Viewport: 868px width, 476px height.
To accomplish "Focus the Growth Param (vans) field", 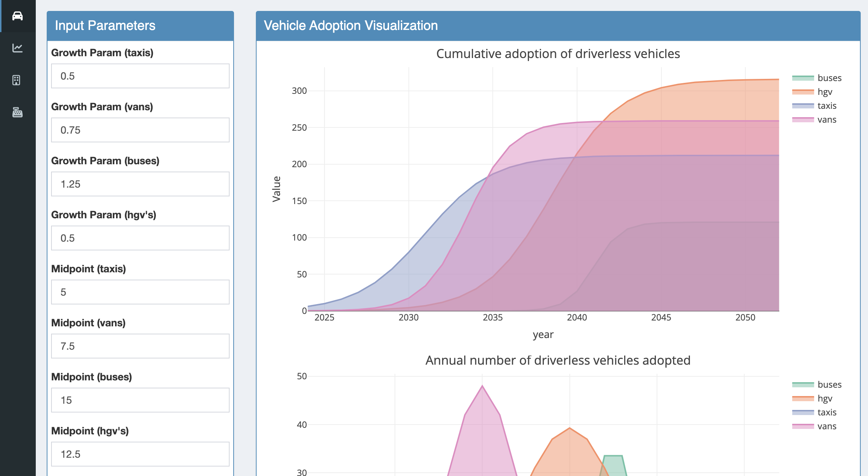I will (140, 130).
